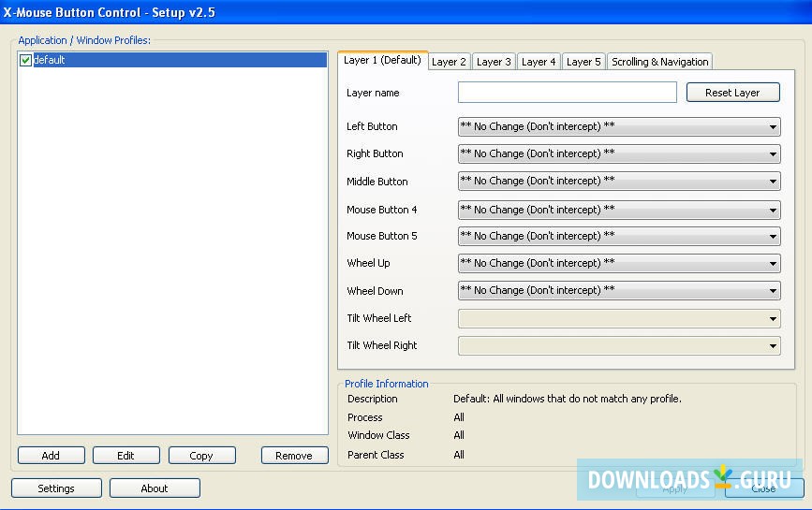This screenshot has height=510, width=812.
Task: Select the default profile row
Action: [x=172, y=60]
